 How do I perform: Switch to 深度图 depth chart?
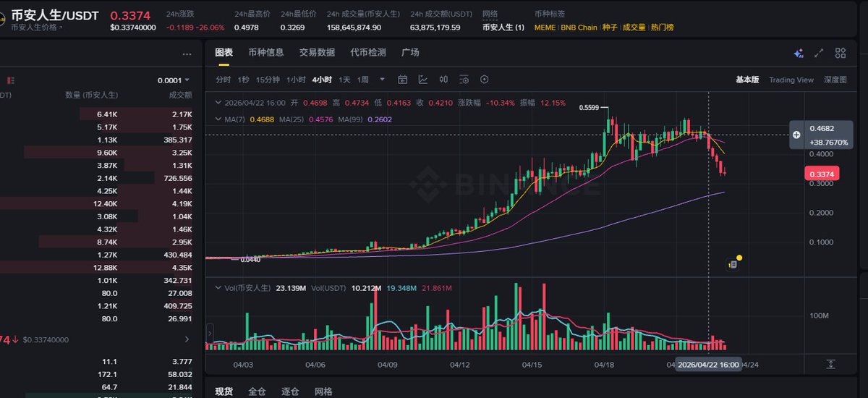tap(835, 80)
